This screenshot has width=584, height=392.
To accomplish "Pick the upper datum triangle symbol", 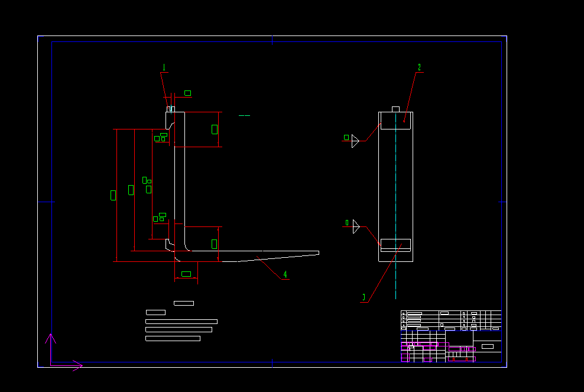I will click(355, 141).
